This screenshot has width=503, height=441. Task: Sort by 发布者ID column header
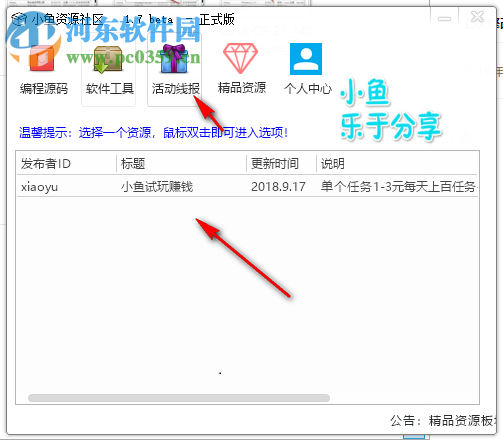[67, 164]
